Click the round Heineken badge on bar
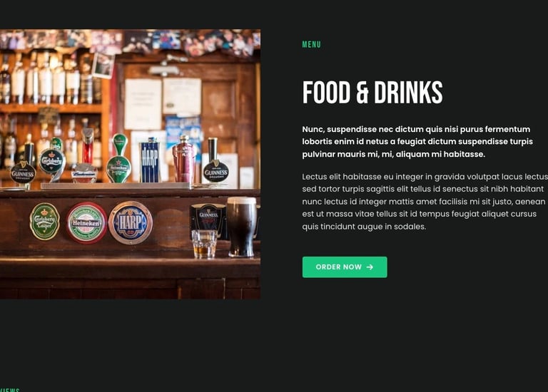Viewport: 548px width, 392px height. click(x=86, y=222)
